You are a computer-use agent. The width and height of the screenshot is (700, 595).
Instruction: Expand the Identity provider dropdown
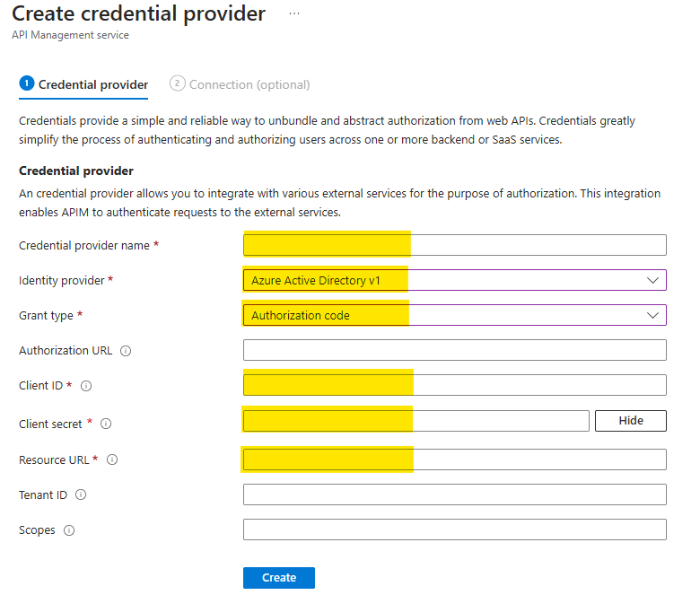[454, 280]
